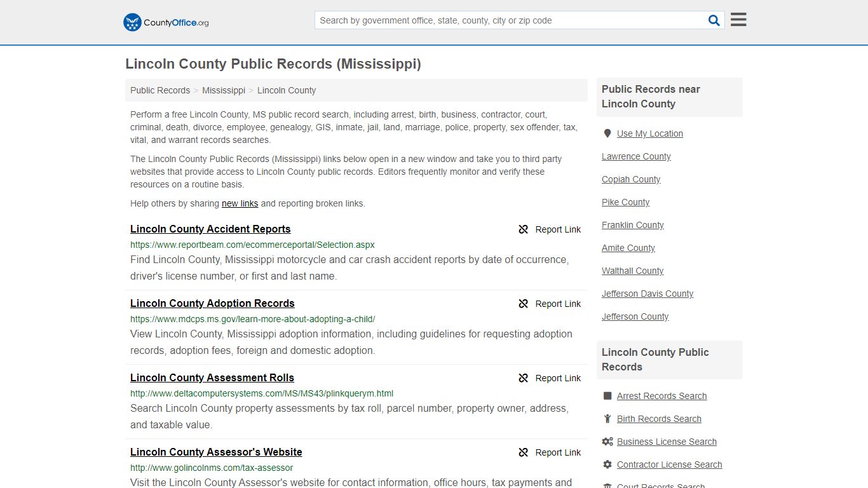Open Lincoln County Assessment Rolls
The height and width of the screenshot is (488, 868).
(212, 377)
